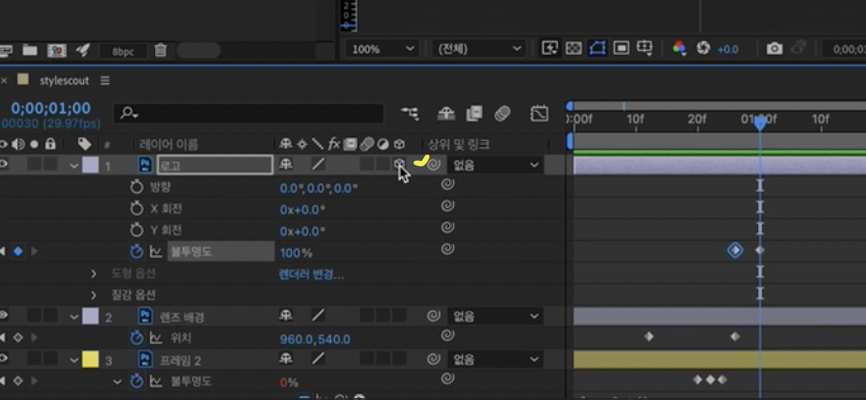866x400 pixels.
Task: Click the show channel color icon
Action: (x=679, y=49)
